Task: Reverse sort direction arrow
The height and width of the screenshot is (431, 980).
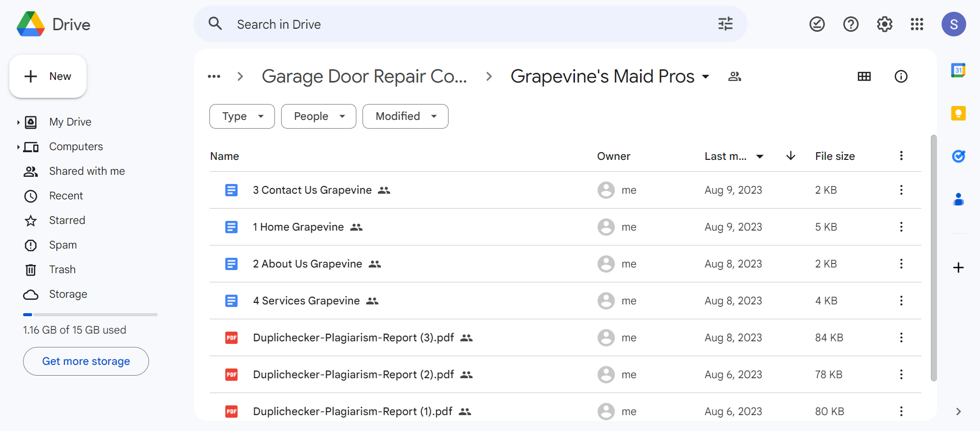Action: pyautogui.click(x=791, y=156)
